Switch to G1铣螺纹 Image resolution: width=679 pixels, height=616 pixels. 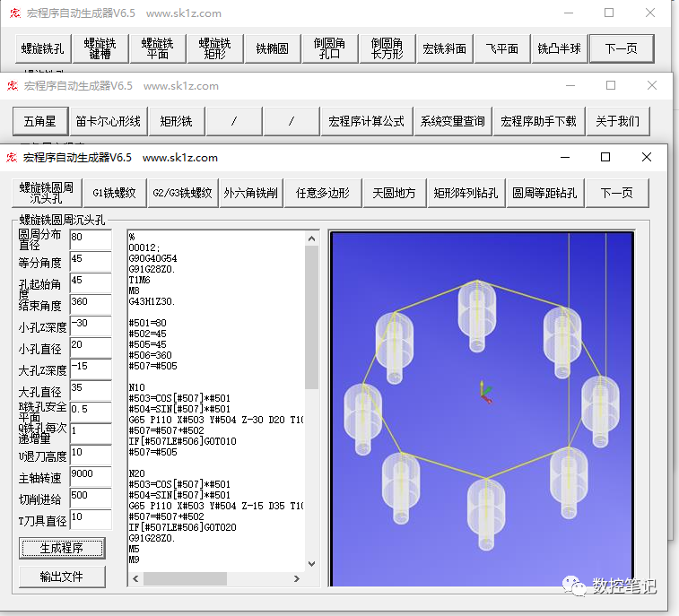pyautogui.click(x=115, y=193)
